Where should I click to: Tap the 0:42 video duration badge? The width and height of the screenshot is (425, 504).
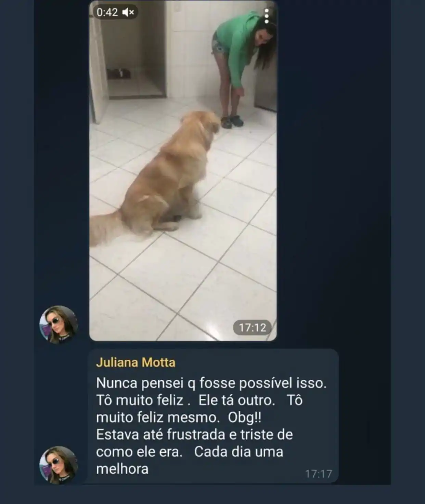coord(107,13)
